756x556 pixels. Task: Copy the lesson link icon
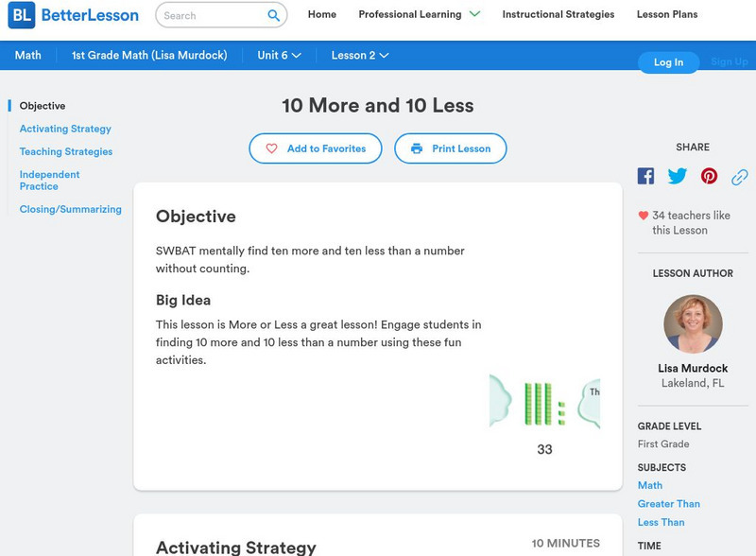[x=740, y=176]
